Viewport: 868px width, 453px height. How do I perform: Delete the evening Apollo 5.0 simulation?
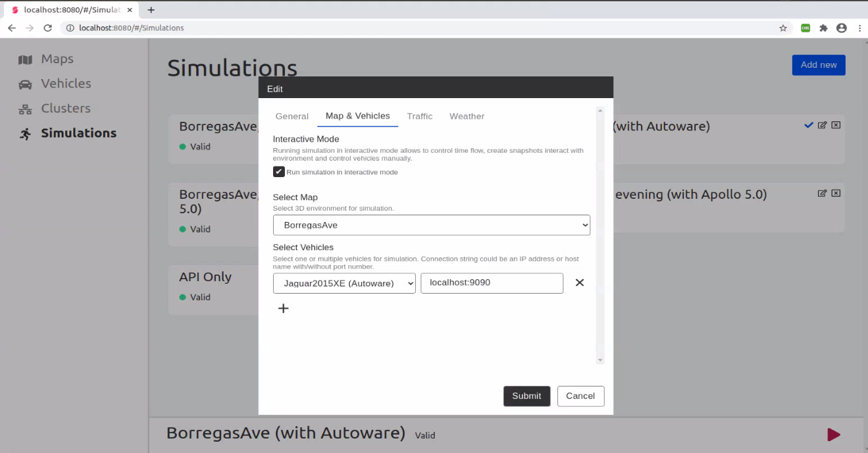[x=836, y=193]
